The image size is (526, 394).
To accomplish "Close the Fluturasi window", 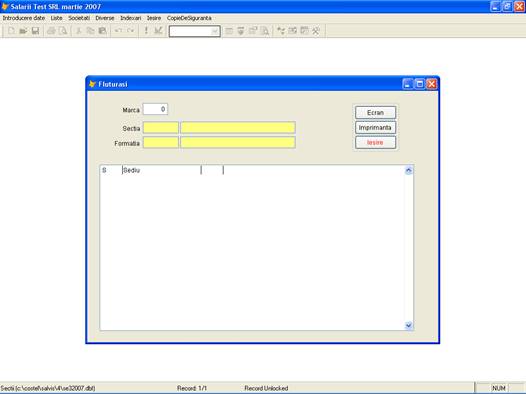I will point(432,84).
